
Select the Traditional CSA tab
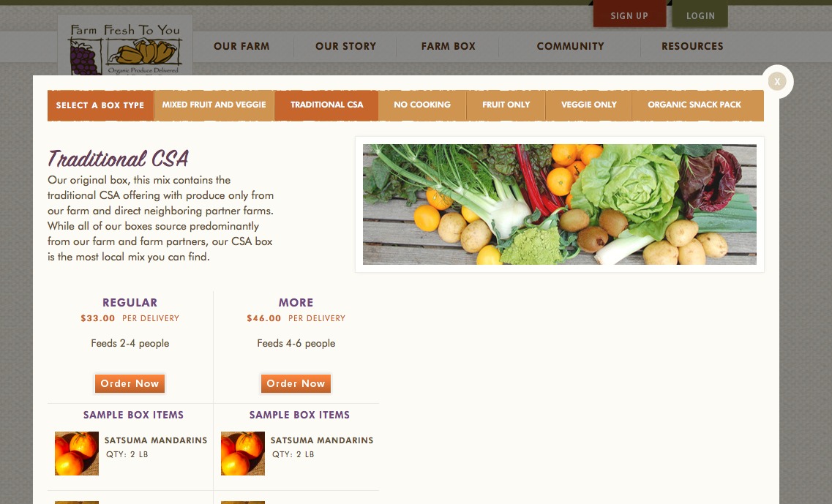(x=326, y=105)
